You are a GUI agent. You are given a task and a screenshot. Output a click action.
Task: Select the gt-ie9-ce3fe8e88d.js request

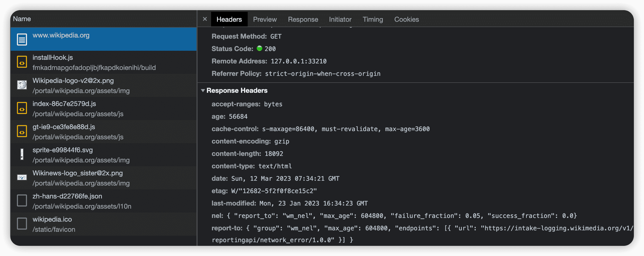(x=103, y=132)
